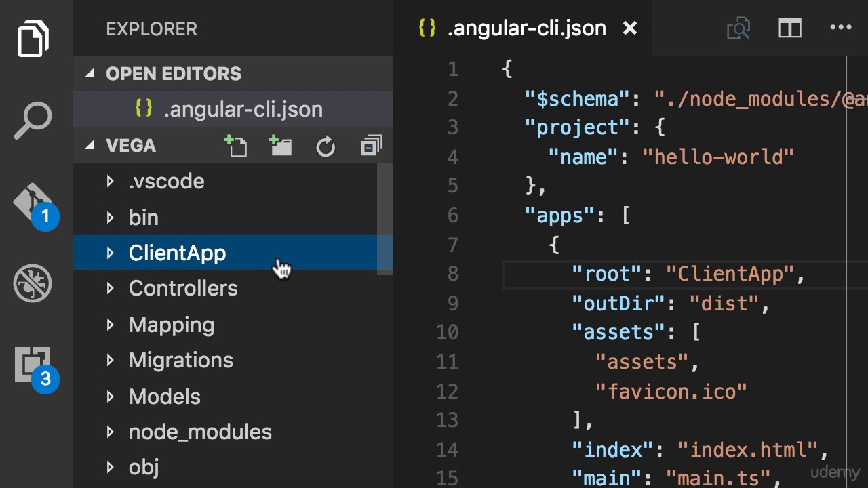The width and height of the screenshot is (868, 488).
Task: Open .angular-cli.json under Open Editors
Action: point(233,109)
